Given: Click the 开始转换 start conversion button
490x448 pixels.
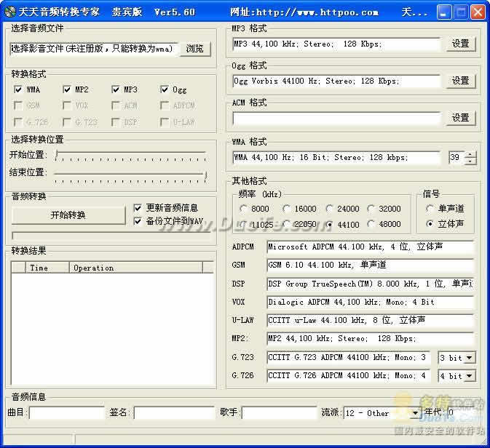Looking at the screenshot, I should [x=68, y=215].
